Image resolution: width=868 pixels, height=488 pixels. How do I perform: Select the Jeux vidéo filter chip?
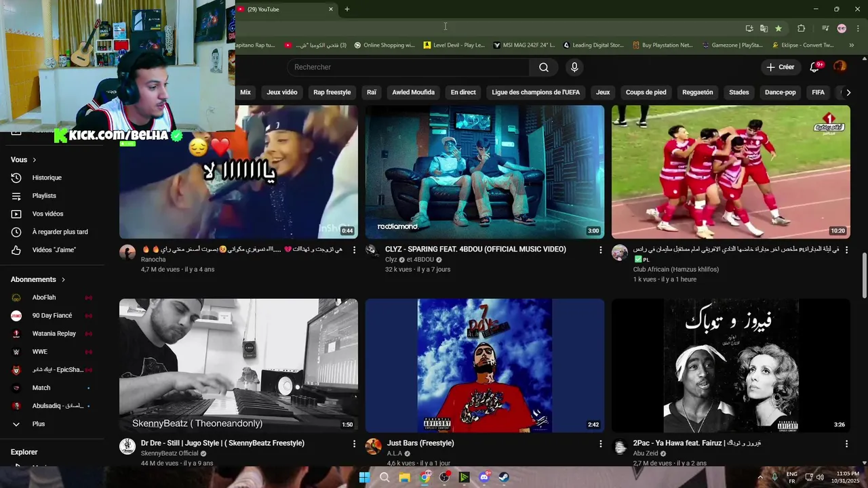click(282, 92)
